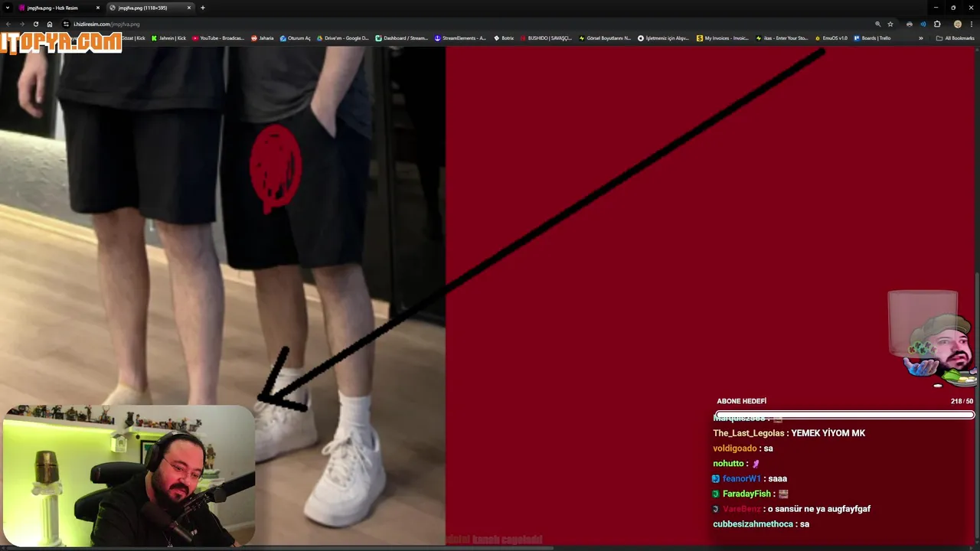Open the 'Botrix' bookmark

[504, 37]
